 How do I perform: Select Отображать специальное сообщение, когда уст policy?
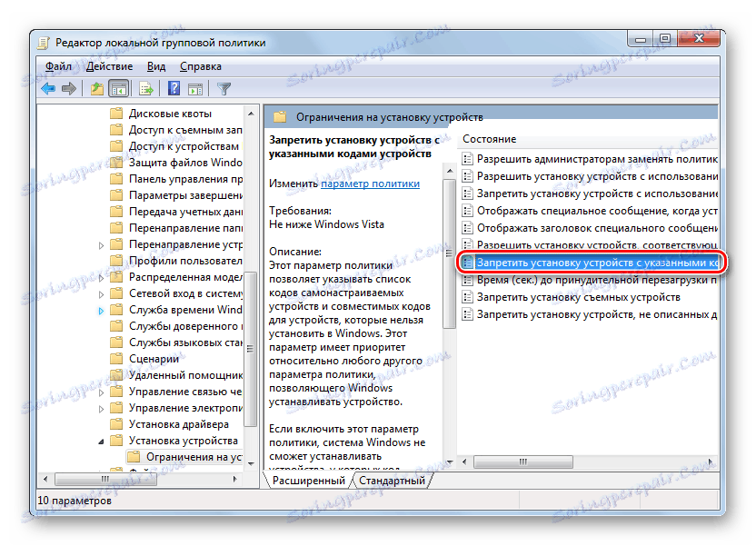pyautogui.click(x=597, y=211)
